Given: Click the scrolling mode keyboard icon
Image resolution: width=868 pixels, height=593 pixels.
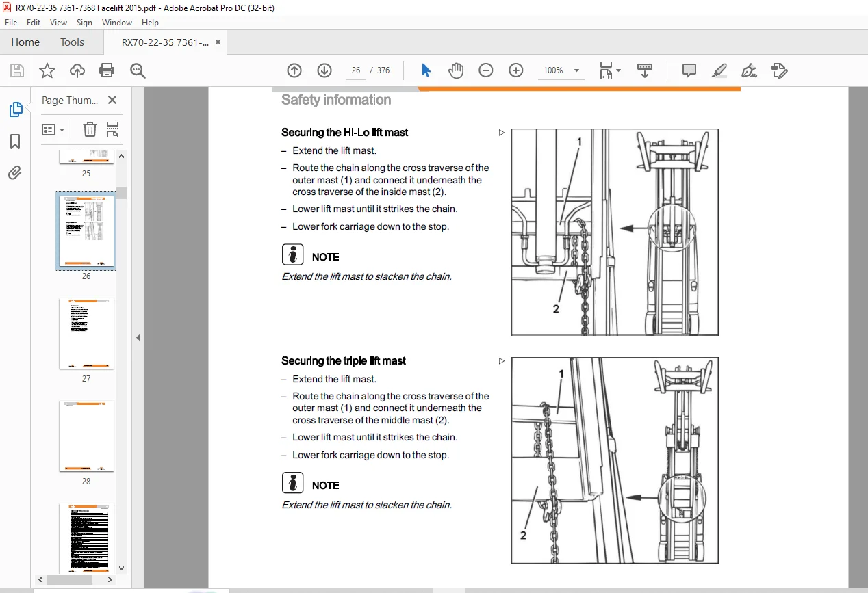Looking at the screenshot, I should point(644,70).
